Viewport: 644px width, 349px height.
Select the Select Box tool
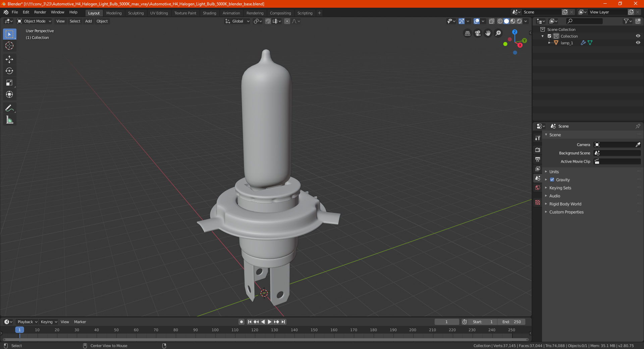(x=9, y=34)
